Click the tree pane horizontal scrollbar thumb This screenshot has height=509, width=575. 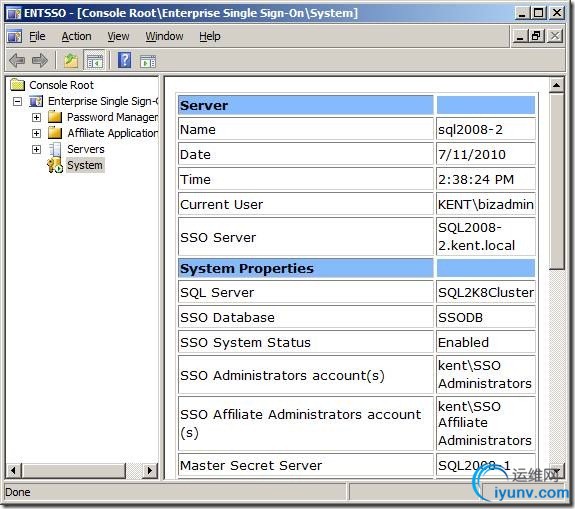tap(74, 470)
